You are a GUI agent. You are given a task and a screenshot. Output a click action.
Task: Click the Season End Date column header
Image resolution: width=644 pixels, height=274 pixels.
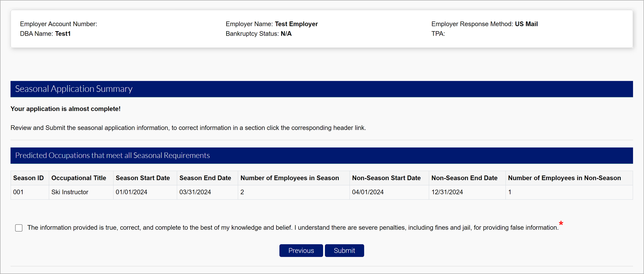pyautogui.click(x=205, y=178)
